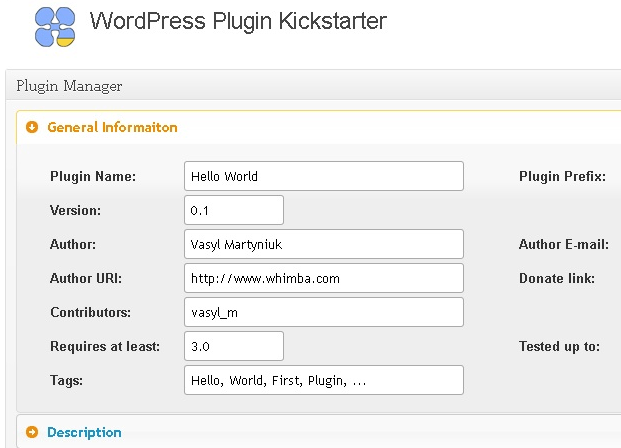Toggle the General Informaiton section header

[112, 127]
